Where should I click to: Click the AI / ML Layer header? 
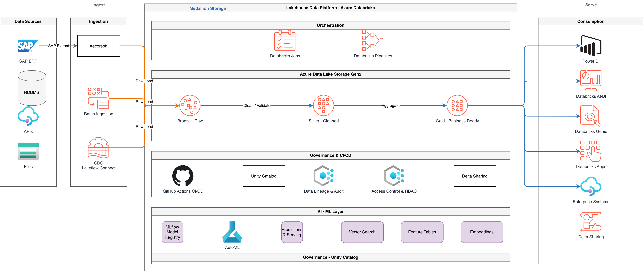[x=330, y=212]
